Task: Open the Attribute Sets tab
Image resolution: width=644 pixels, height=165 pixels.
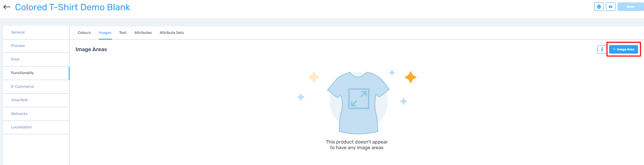Action: [172, 32]
